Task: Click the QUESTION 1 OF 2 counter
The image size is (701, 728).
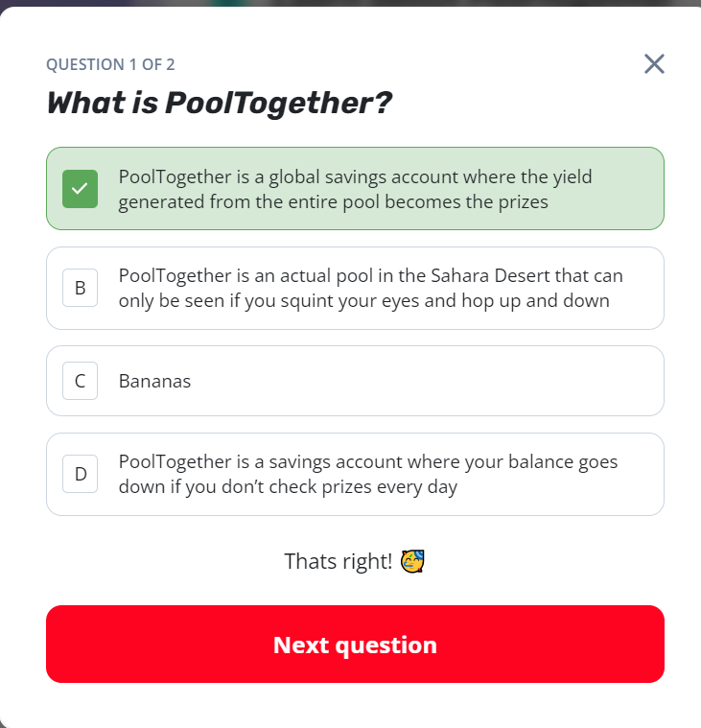Action: tap(110, 64)
